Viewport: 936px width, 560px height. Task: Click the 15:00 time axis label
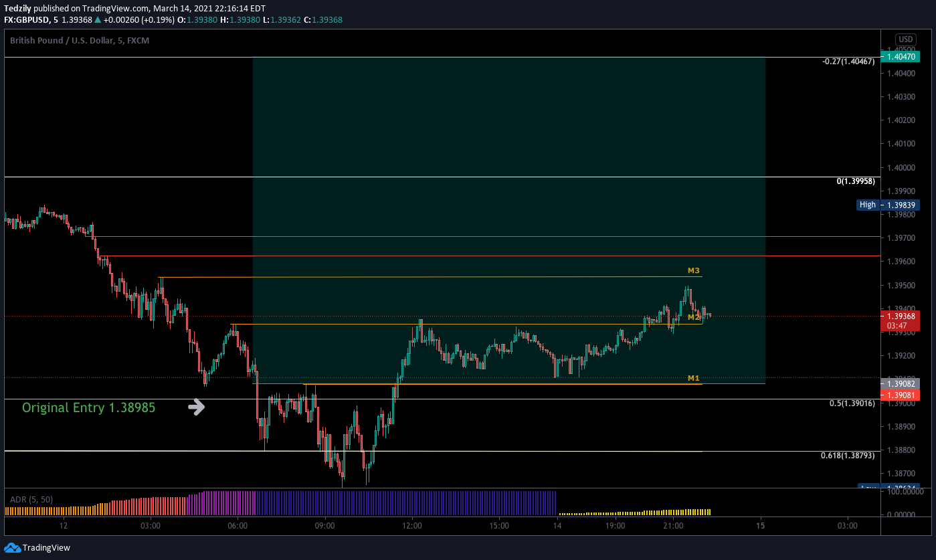[499, 526]
